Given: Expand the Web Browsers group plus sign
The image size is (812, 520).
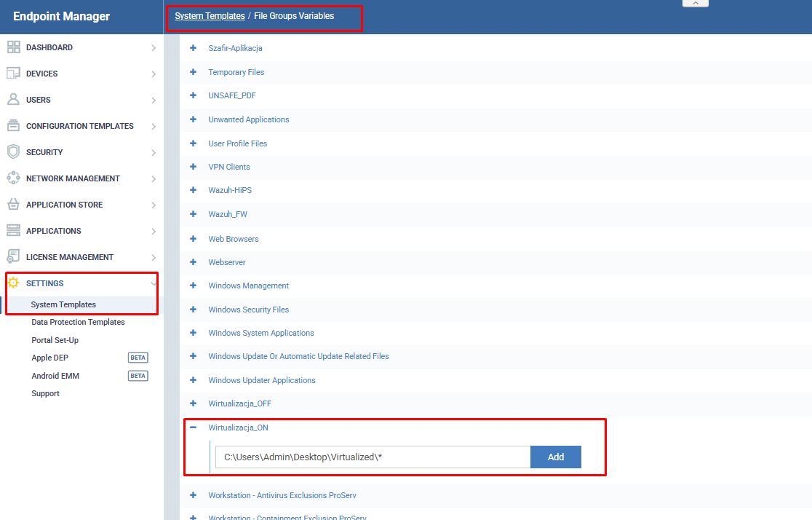Looking at the screenshot, I should point(194,239).
